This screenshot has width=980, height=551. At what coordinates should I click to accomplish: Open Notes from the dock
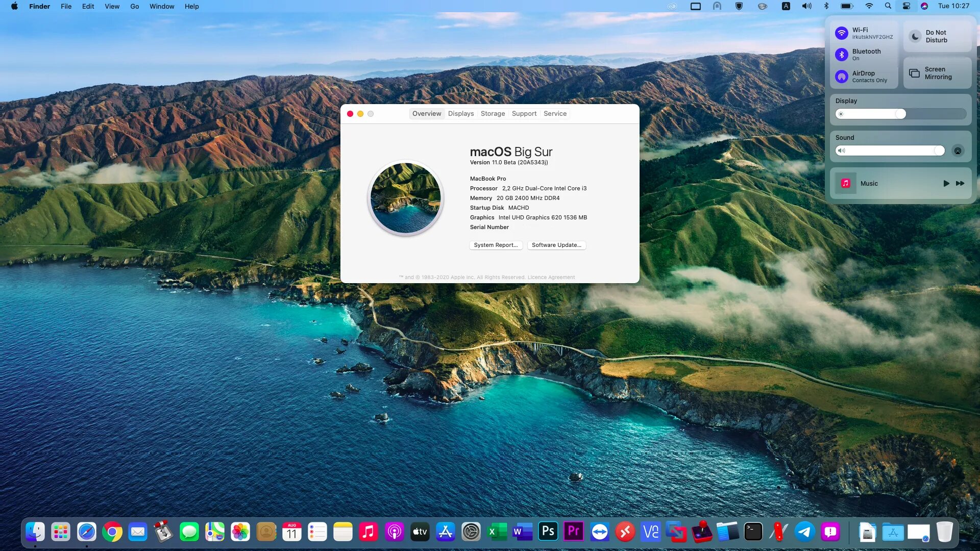click(x=343, y=532)
